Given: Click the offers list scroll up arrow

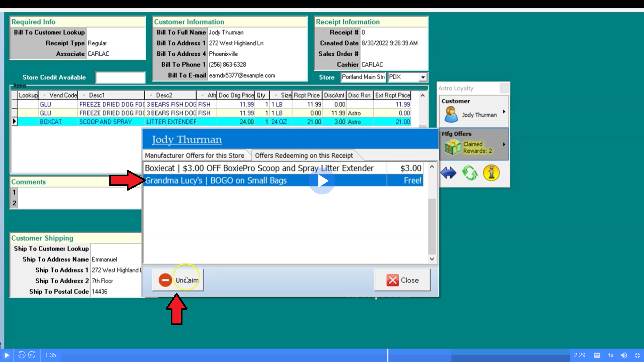Looking at the screenshot, I should point(432,167).
